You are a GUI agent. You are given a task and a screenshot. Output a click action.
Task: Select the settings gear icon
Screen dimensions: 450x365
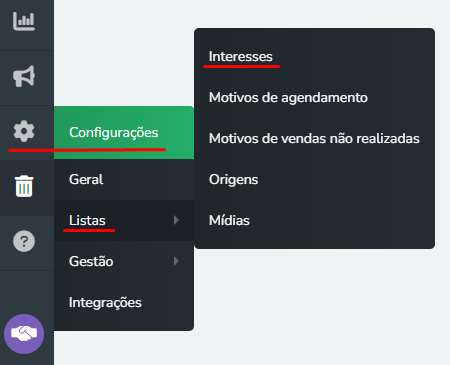pyautogui.click(x=24, y=131)
